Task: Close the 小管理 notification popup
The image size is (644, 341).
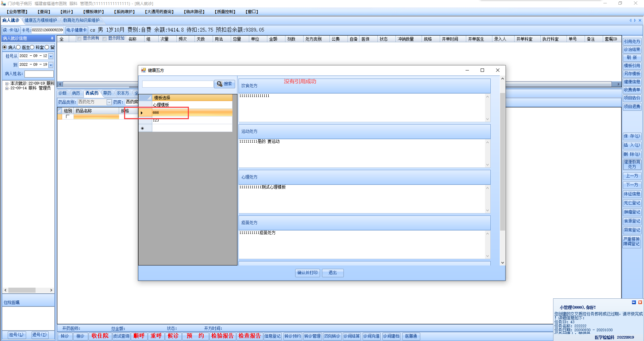Action: click(640, 302)
